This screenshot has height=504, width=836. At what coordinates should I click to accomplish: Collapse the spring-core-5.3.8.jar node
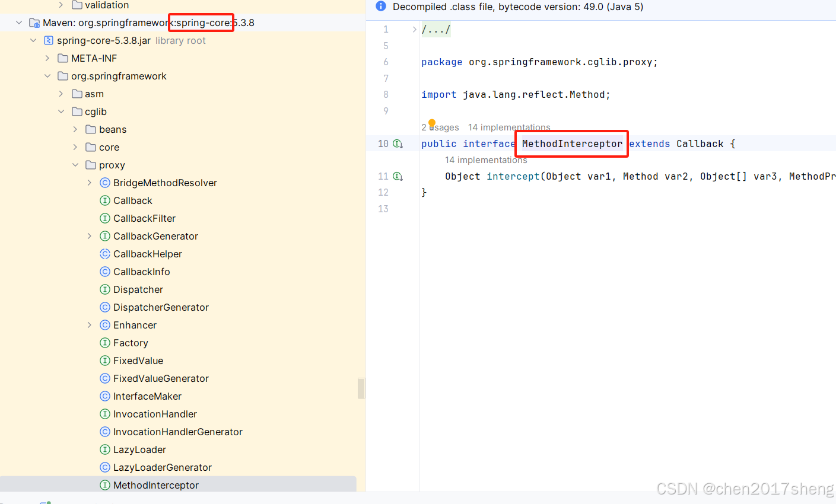pos(33,40)
